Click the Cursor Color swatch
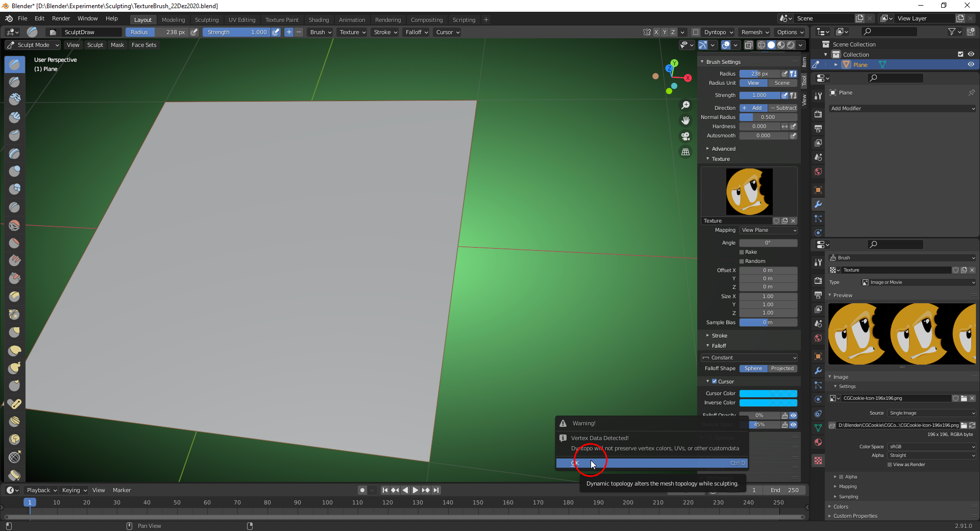This screenshot has height=531, width=980. [x=768, y=394]
